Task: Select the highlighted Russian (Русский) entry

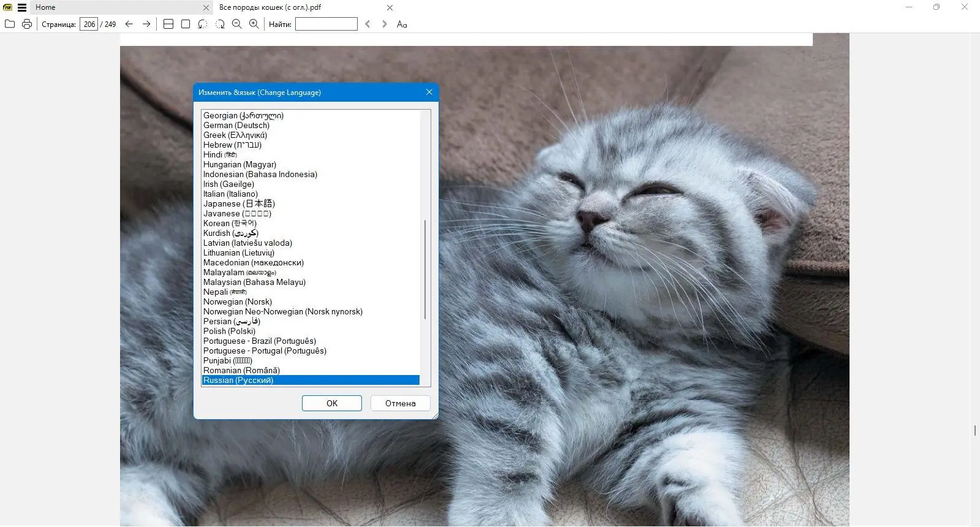Action: tap(311, 380)
